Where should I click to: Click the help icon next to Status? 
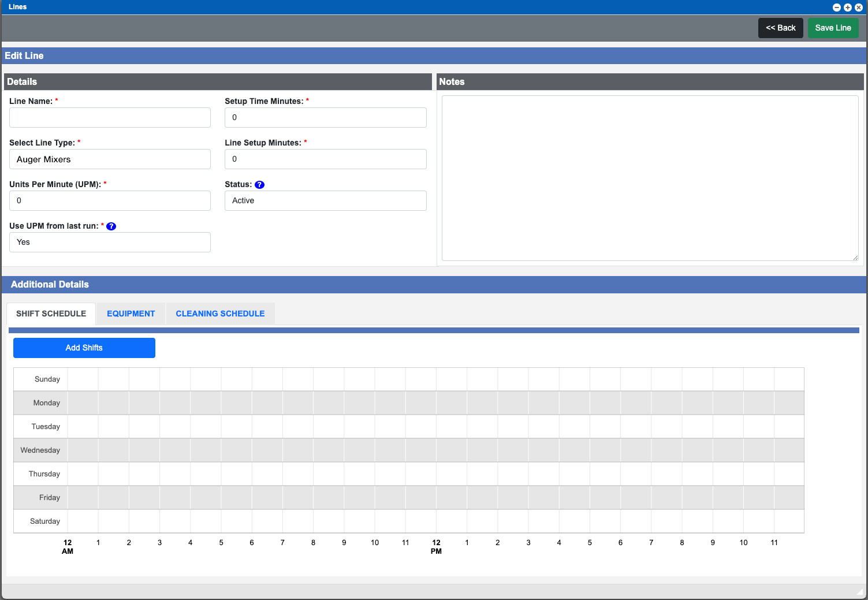[x=259, y=185]
